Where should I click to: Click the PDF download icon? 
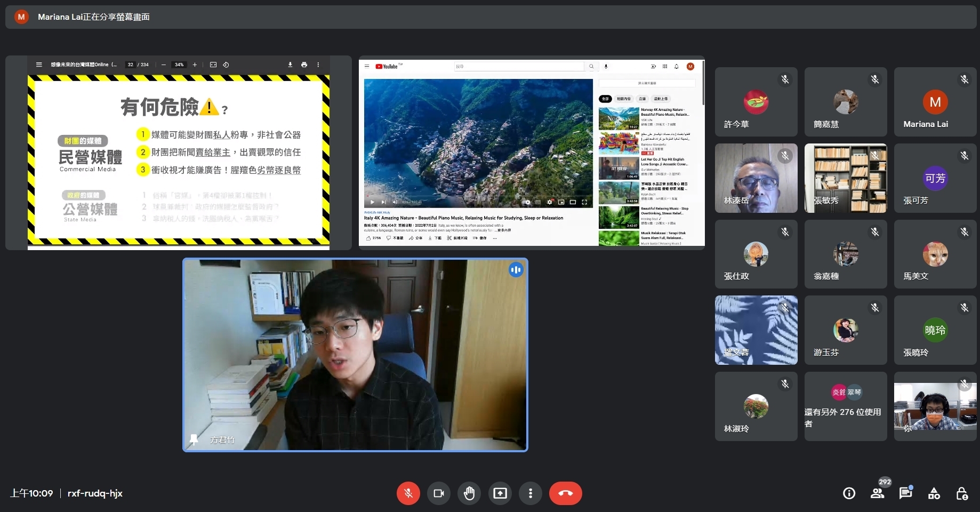point(290,65)
